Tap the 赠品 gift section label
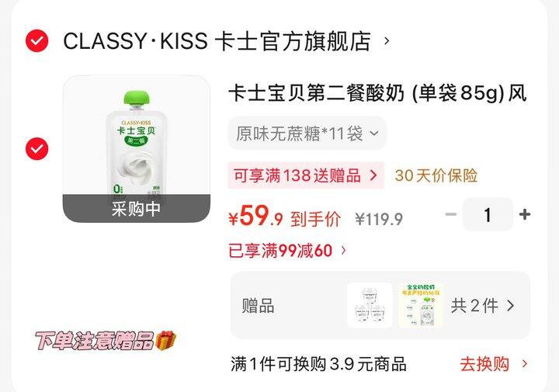The image size is (559, 392). pyautogui.click(x=258, y=306)
